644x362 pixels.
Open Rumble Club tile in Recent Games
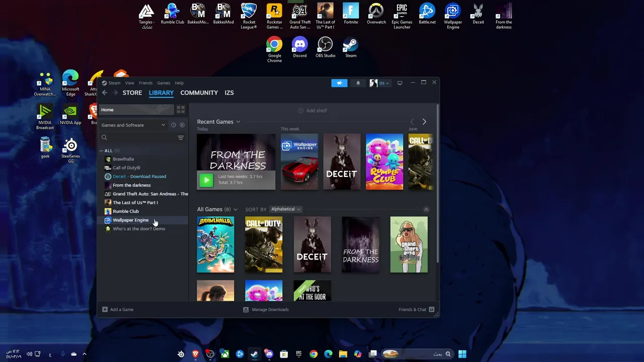coord(384,162)
